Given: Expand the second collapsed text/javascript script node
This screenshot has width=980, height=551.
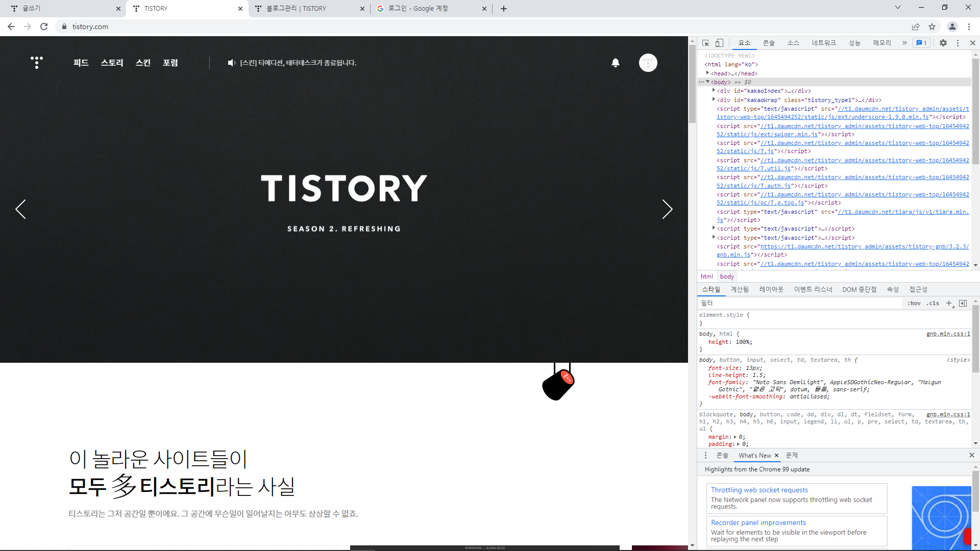Looking at the screenshot, I should (x=714, y=237).
